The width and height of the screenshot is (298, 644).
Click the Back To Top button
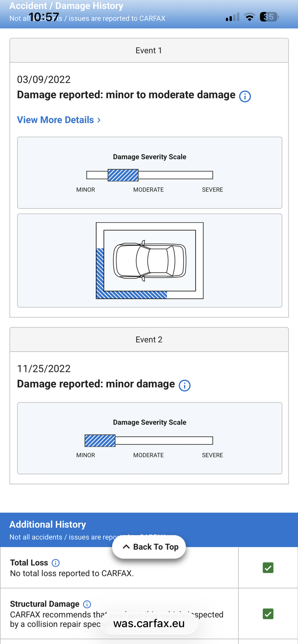[149, 547]
